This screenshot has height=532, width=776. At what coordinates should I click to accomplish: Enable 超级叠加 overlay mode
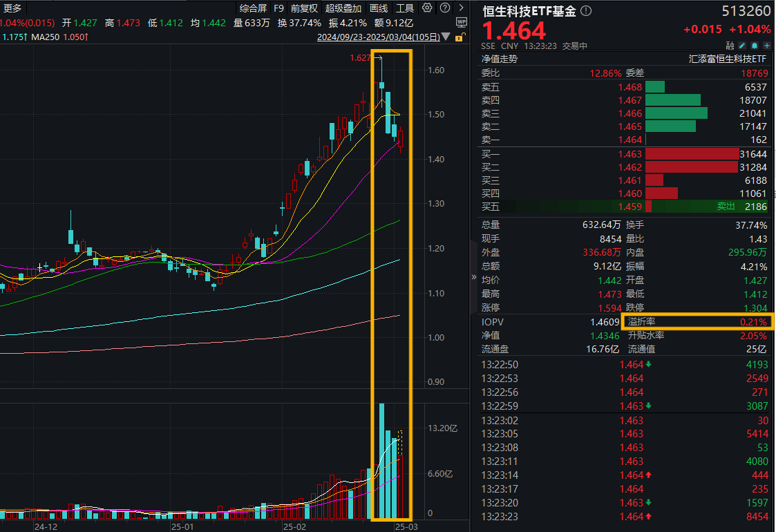click(x=343, y=8)
